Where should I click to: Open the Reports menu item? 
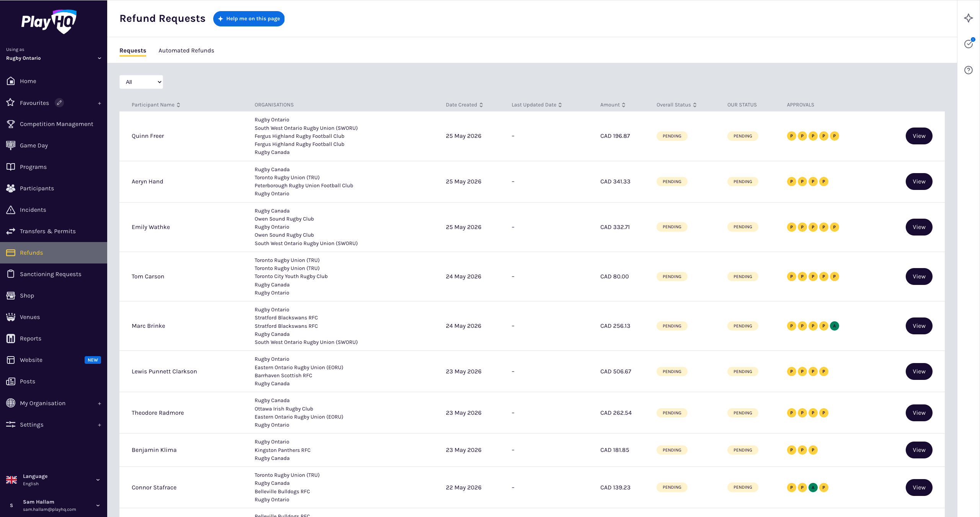tap(54, 339)
